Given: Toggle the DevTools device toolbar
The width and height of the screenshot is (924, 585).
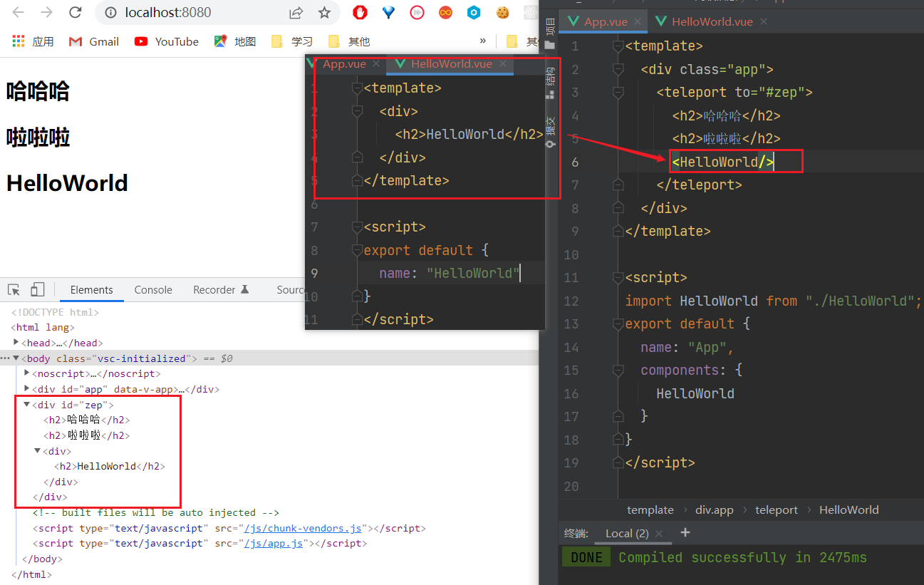Looking at the screenshot, I should tap(37, 290).
